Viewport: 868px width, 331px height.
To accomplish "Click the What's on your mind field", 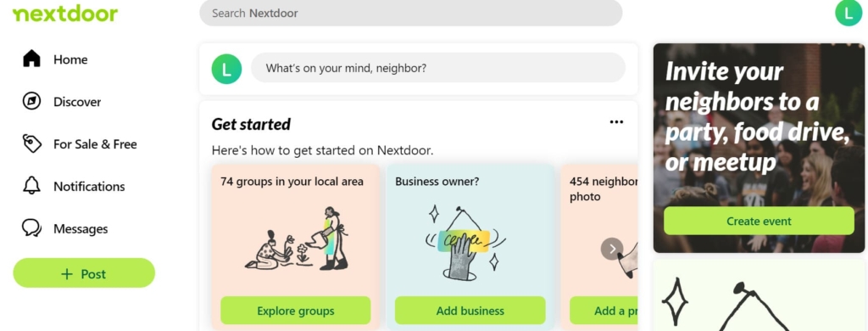I will pos(438,68).
